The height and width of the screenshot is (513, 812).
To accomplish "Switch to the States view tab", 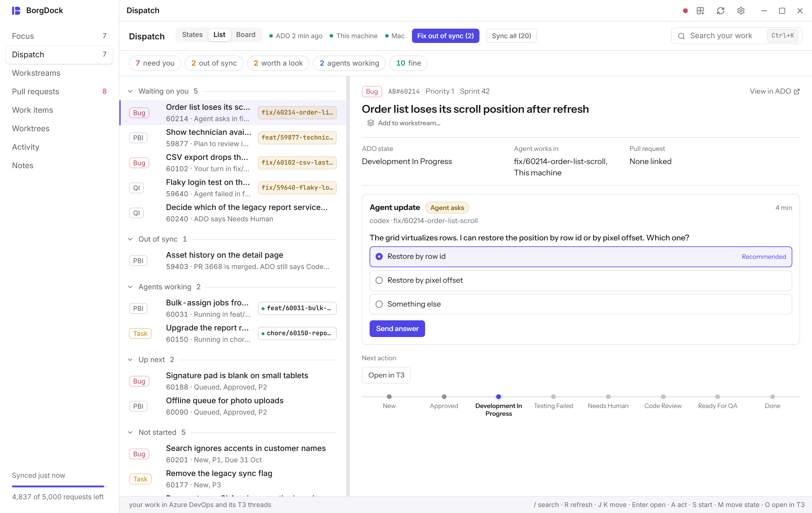I will click(192, 35).
